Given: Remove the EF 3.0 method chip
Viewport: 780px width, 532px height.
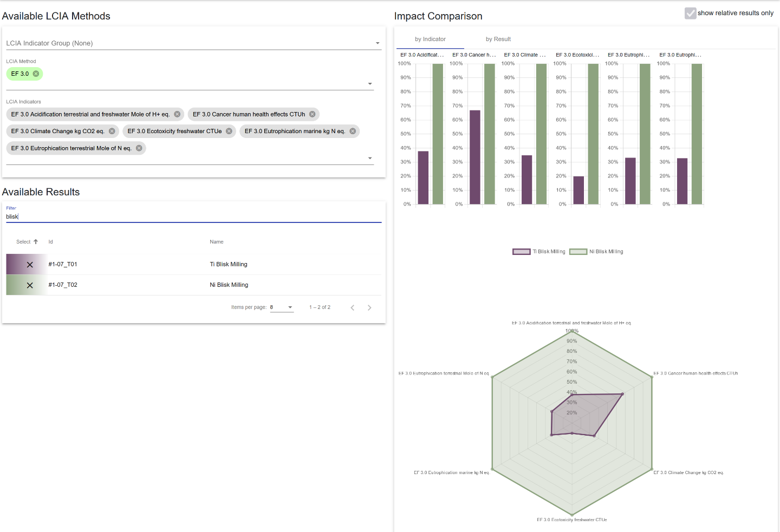Looking at the screenshot, I should pyautogui.click(x=36, y=74).
